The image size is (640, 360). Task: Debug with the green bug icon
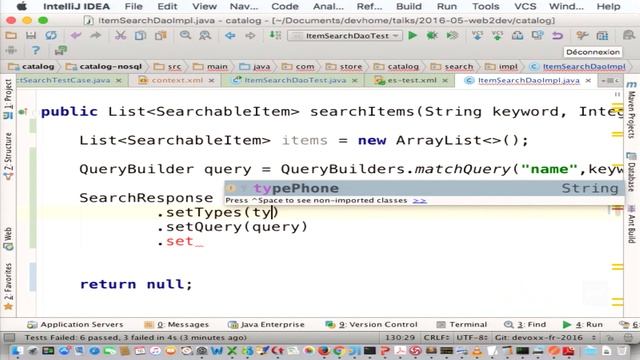click(x=432, y=36)
